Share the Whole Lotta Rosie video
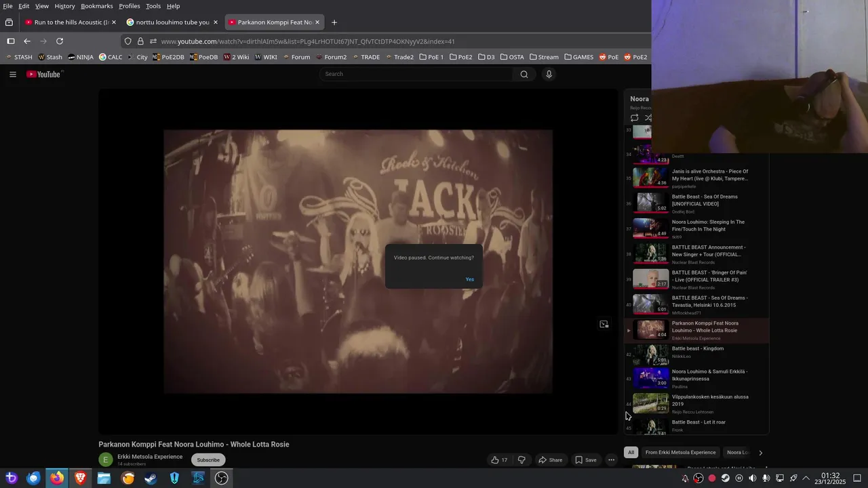This screenshot has width=868, height=488. click(550, 460)
